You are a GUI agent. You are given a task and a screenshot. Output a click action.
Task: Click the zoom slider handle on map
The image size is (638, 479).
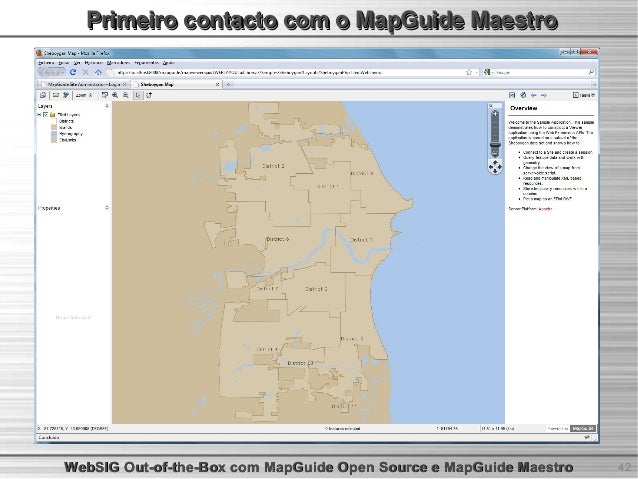pos(495,144)
